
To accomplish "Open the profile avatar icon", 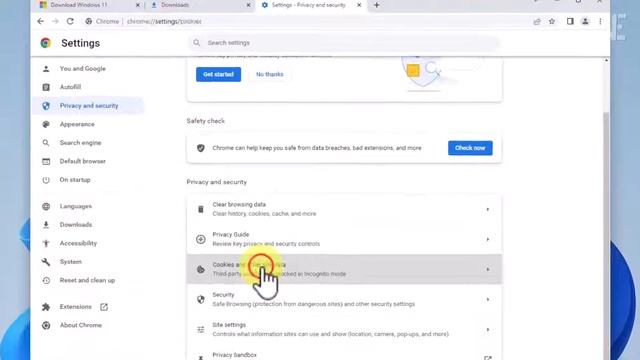I will (585, 21).
